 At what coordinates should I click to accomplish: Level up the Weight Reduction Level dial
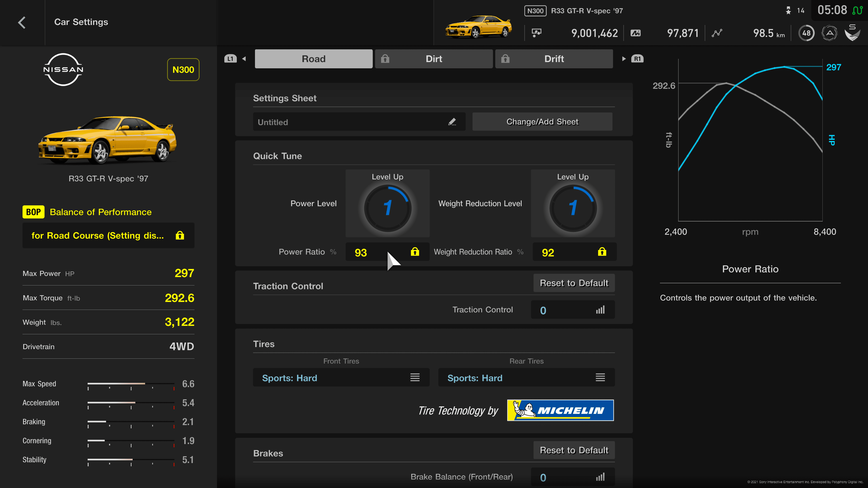coord(573,203)
